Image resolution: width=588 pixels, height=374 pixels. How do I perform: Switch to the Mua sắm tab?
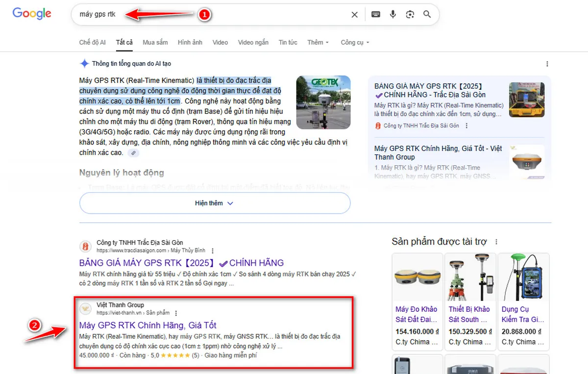pos(155,43)
